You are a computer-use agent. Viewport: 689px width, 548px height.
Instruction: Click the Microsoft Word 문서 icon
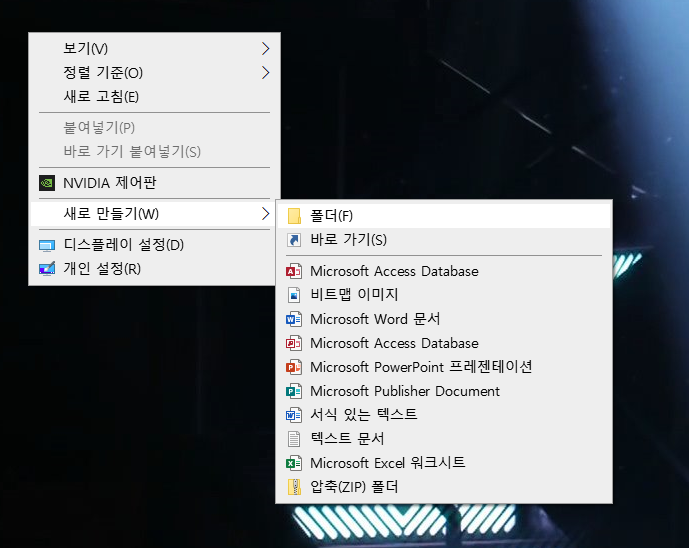[294, 319]
